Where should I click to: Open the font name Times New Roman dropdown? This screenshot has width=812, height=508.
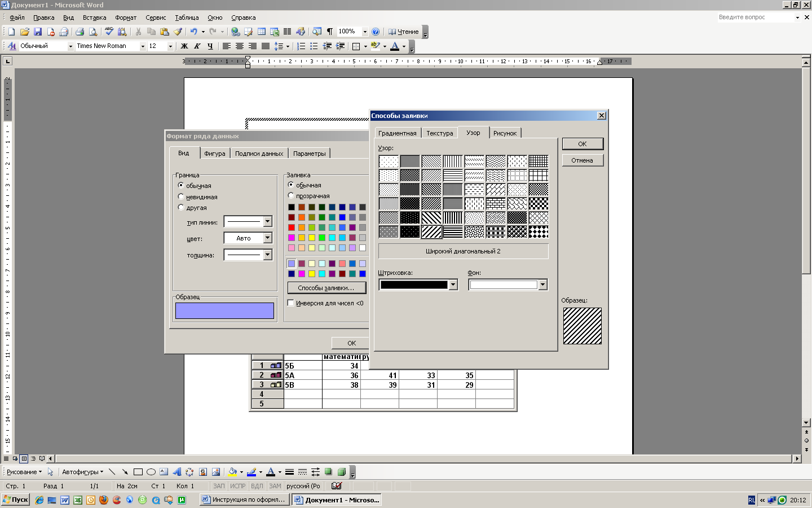pyautogui.click(x=143, y=46)
